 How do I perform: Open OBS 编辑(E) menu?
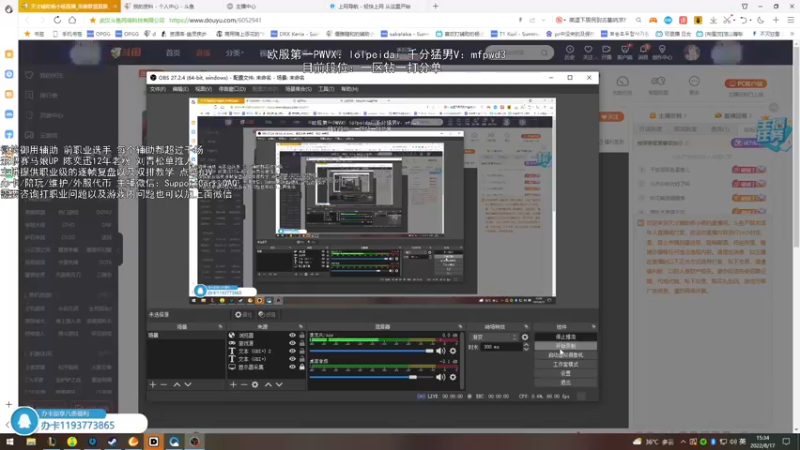tap(180, 89)
